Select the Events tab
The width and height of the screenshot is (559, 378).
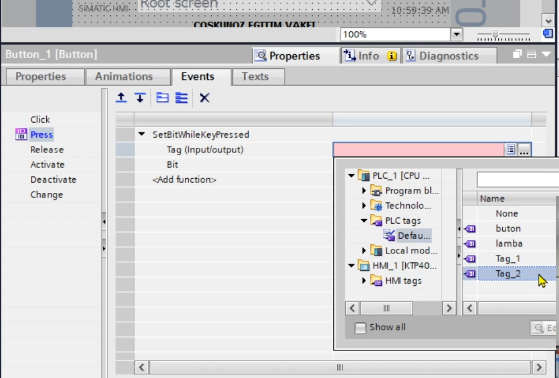[x=201, y=77]
